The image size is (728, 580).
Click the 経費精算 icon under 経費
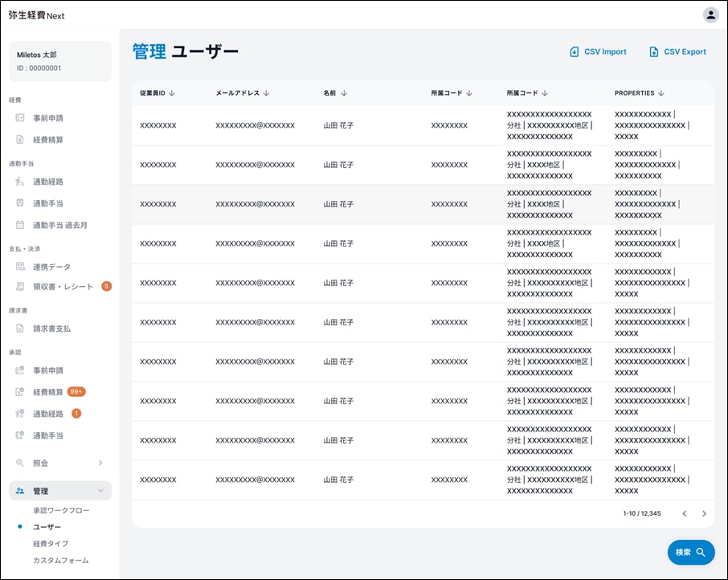tap(20, 139)
